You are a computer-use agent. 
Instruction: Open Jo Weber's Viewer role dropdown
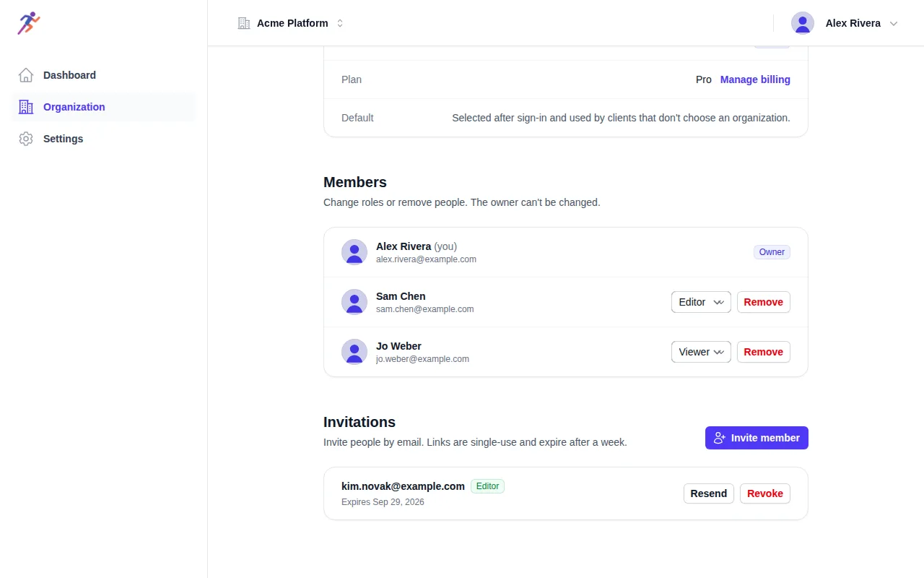tap(701, 352)
